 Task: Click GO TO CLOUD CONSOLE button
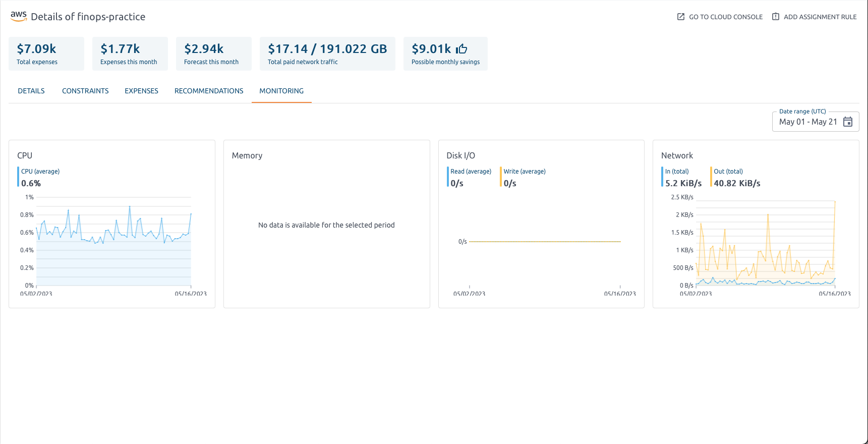[720, 17]
